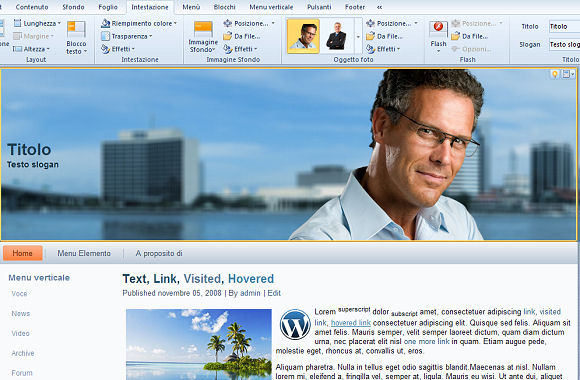This screenshot has height=380, width=580.
Task: Open the Menu verticale ribbon tab
Action: (271, 7)
